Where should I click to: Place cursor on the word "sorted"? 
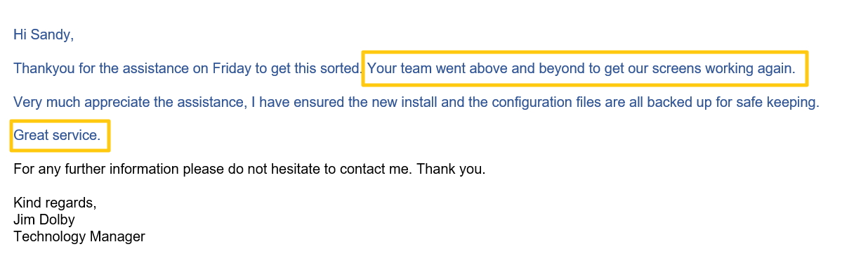click(x=341, y=68)
